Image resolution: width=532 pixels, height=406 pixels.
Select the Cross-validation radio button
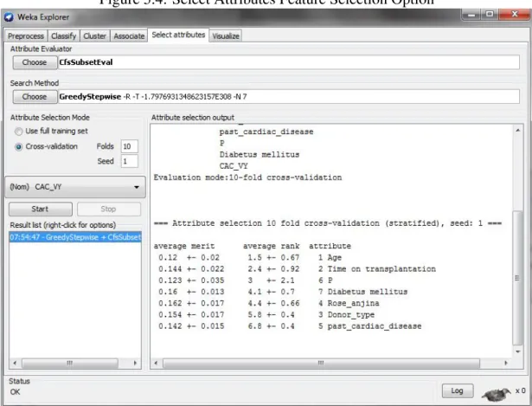tap(19, 147)
